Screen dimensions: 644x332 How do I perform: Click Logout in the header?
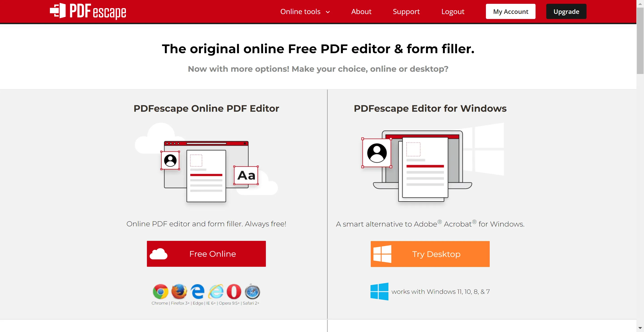(x=453, y=11)
